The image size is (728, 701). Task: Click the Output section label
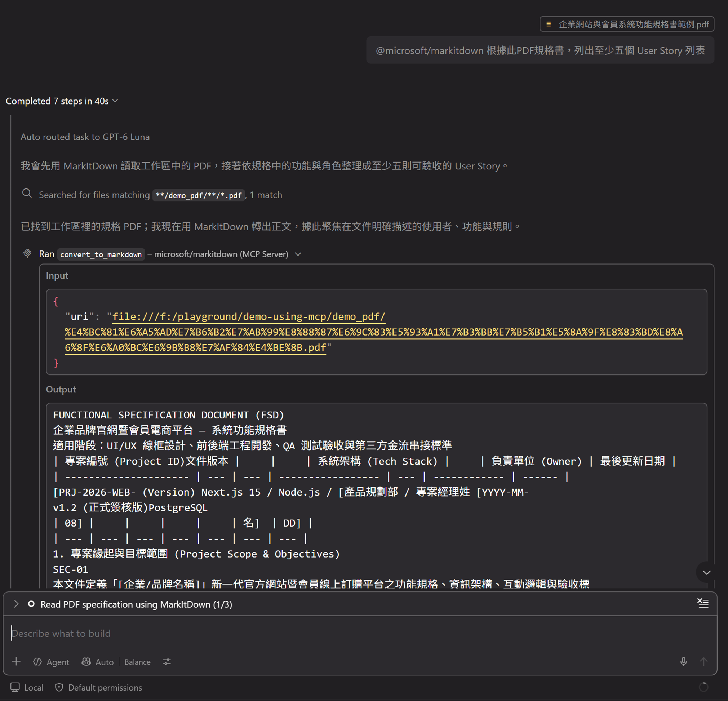(x=61, y=389)
